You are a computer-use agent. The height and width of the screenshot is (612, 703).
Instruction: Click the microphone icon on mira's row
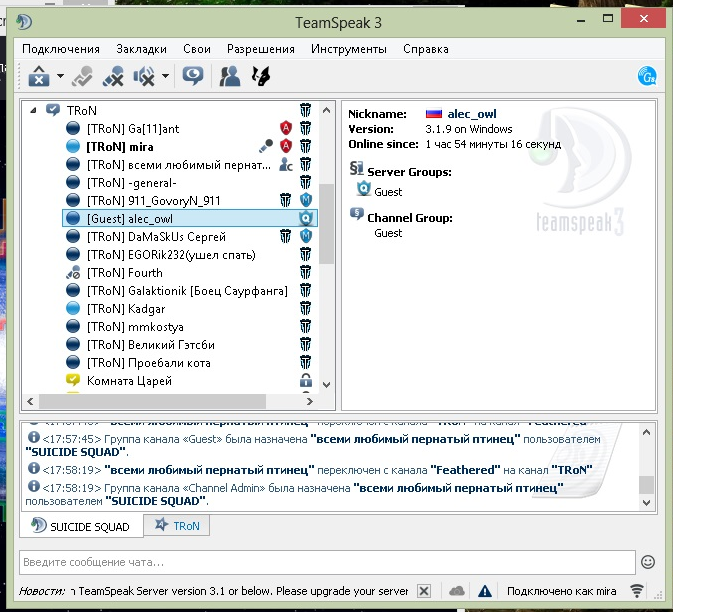click(x=266, y=146)
